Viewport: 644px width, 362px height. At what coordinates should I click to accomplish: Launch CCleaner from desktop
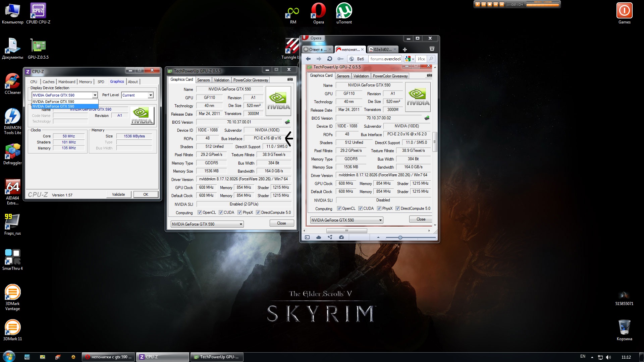point(13,83)
